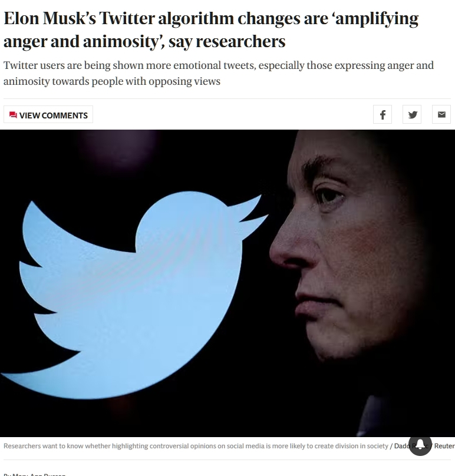Click 'Elon Musk's' name in the headline
This screenshot has width=455, height=476.
(x=50, y=18)
